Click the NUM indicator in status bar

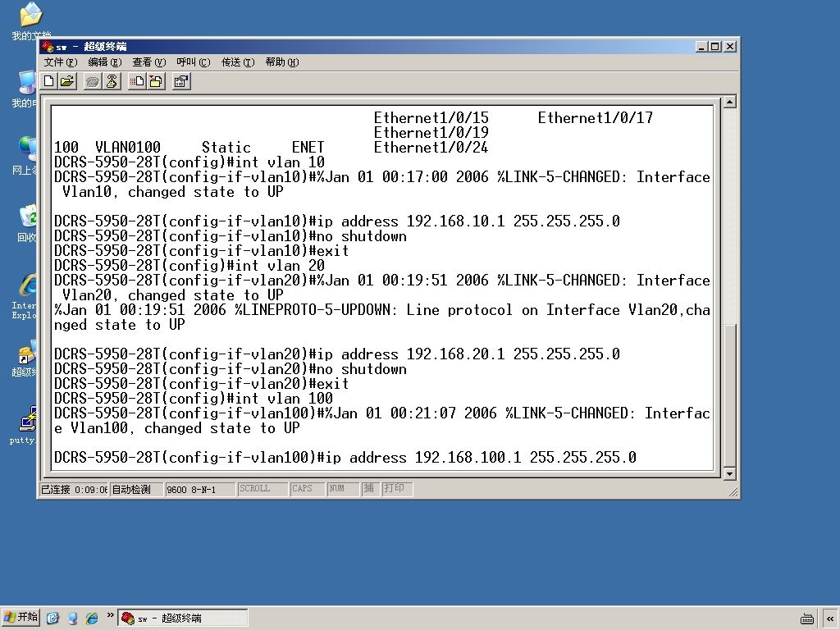342,489
